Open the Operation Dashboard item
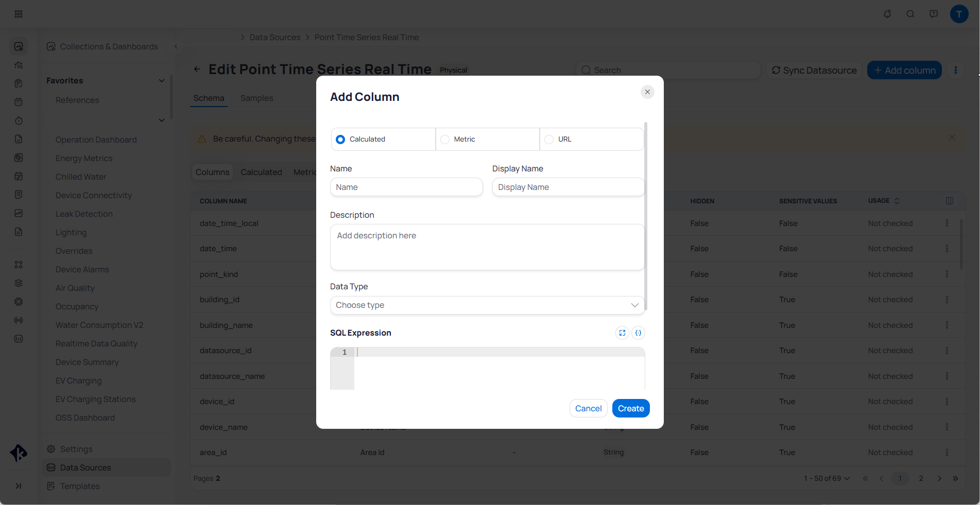Image resolution: width=980 pixels, height=505 pixels. tap(96, 140)
